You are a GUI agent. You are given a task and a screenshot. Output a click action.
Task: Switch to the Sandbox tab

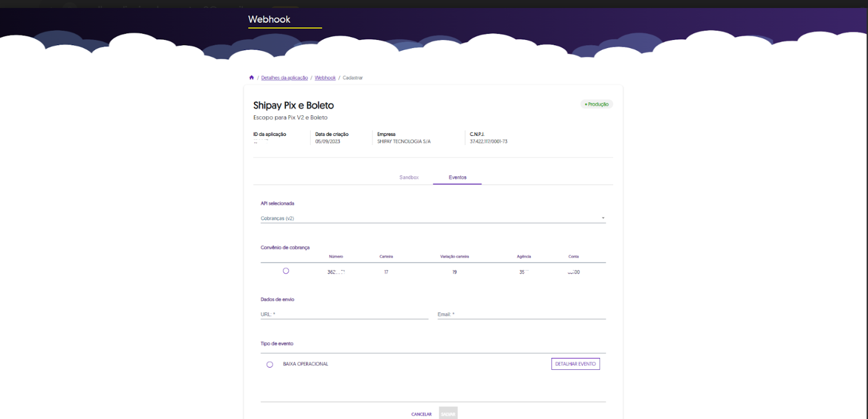[409, 178]
